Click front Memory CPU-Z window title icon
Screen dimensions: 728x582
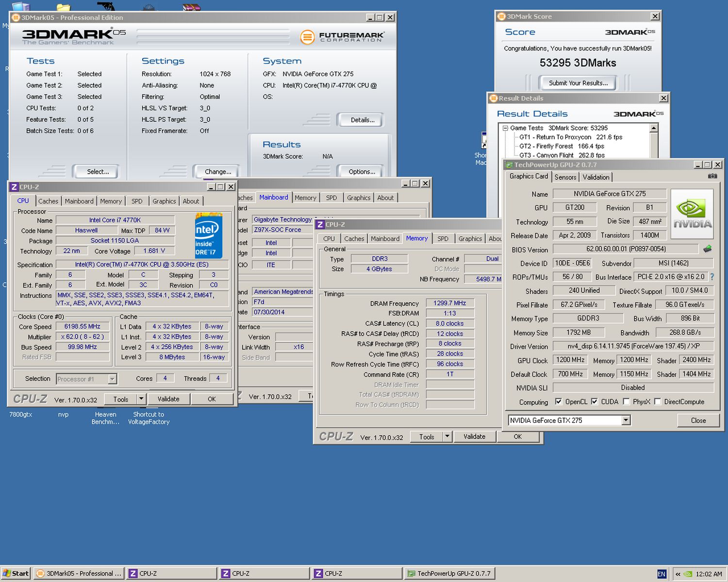320,225
